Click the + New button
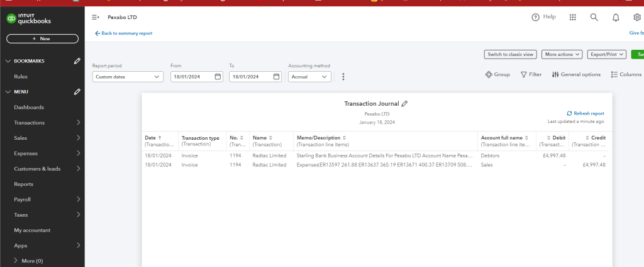Viewport: 644px width, 267px height. coord(42,38)
